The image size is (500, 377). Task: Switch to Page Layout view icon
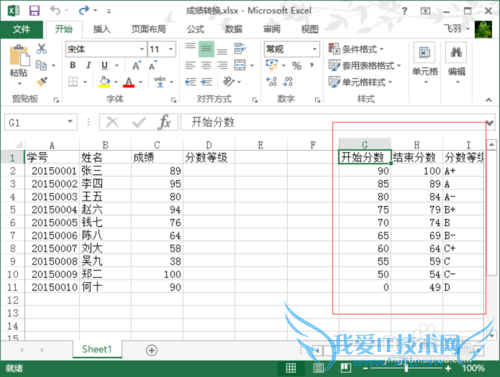coord(318,368)
